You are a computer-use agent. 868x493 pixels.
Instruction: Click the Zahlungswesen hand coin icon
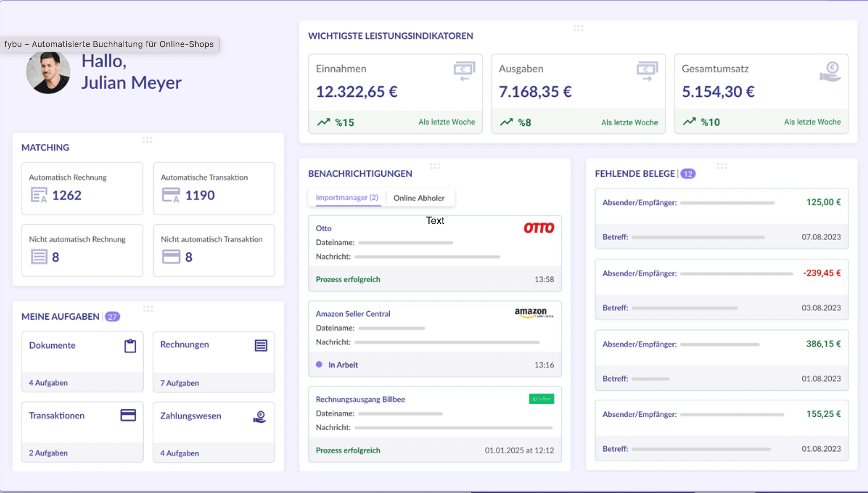pyautogui.click(x=260, y=417)
